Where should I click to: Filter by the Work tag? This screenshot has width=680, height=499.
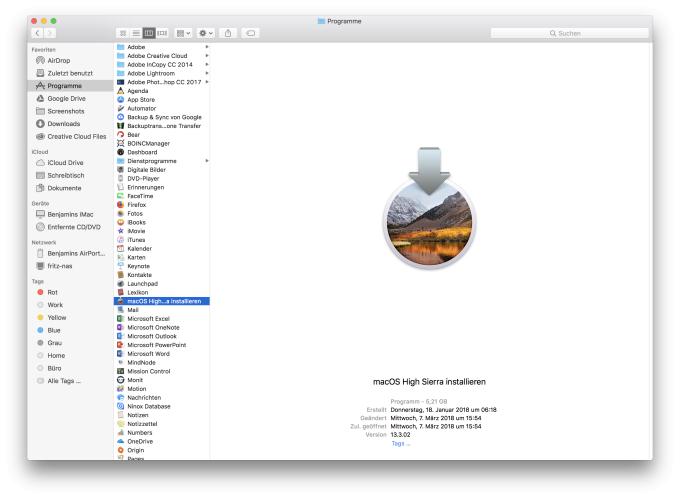[70, 305]
